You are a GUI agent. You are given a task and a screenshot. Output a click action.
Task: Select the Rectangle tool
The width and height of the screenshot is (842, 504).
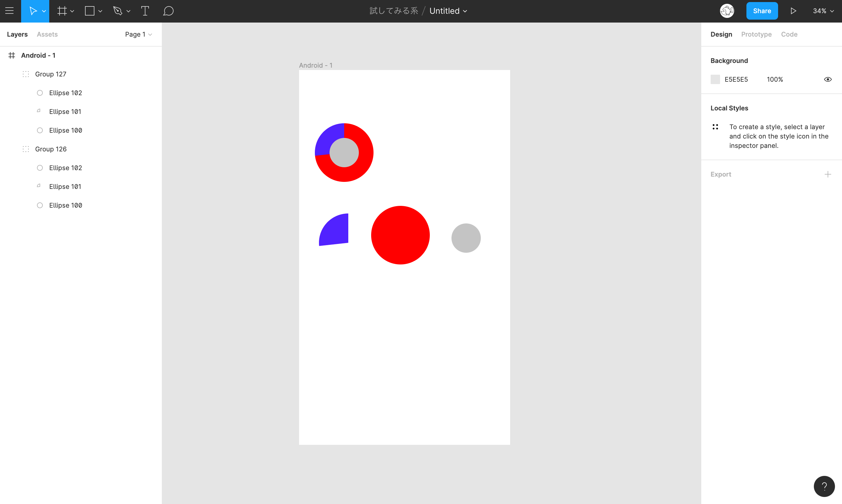[89, 11]
